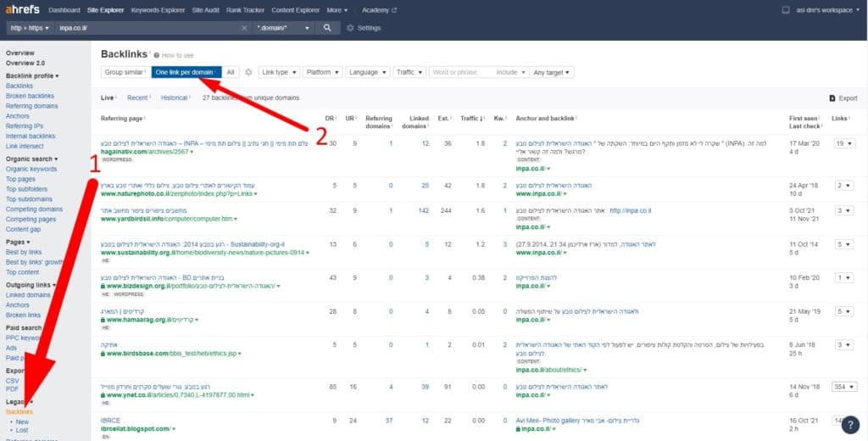Open Referring IPs in sidebar

(x=23, y=126)
